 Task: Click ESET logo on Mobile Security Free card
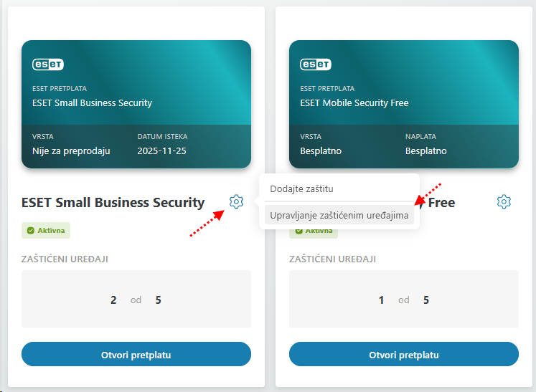316,64
